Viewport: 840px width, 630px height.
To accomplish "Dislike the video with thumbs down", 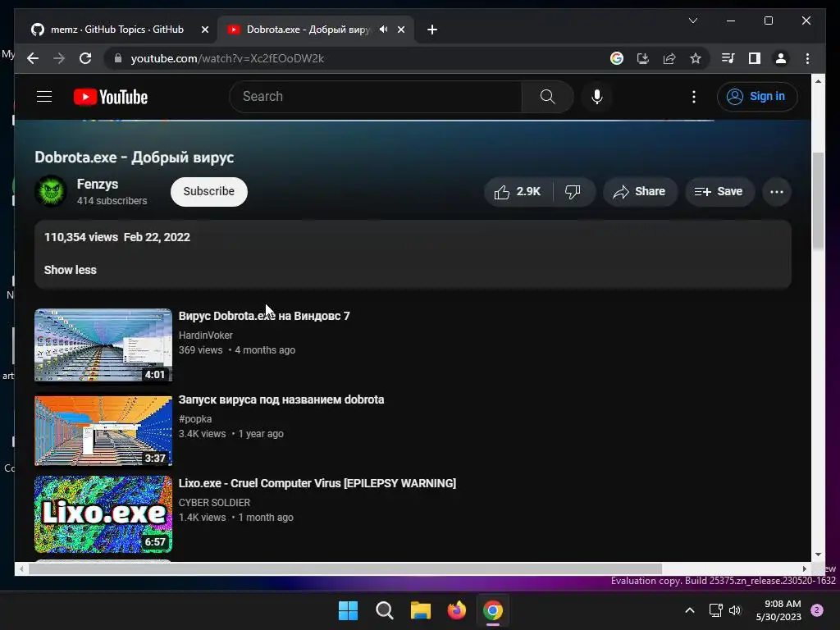I will [573, 192].
